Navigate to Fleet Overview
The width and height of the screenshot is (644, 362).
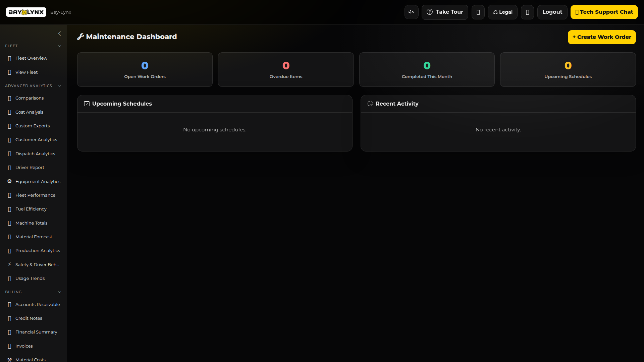pyautogui.click(x=32, y=58)
